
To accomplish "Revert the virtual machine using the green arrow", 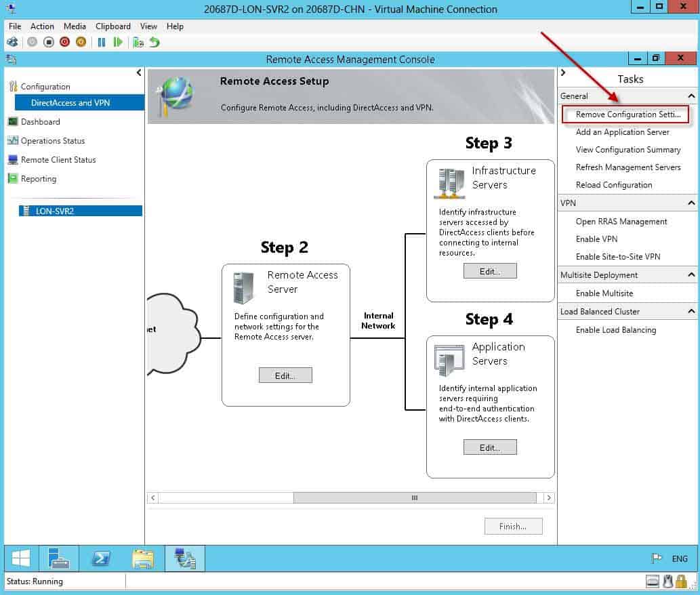I will (155, 43).
